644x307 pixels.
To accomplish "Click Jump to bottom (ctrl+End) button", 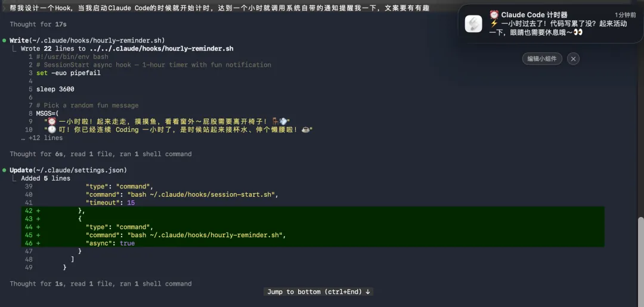I will pyautogui.click(x=318, y=292).
